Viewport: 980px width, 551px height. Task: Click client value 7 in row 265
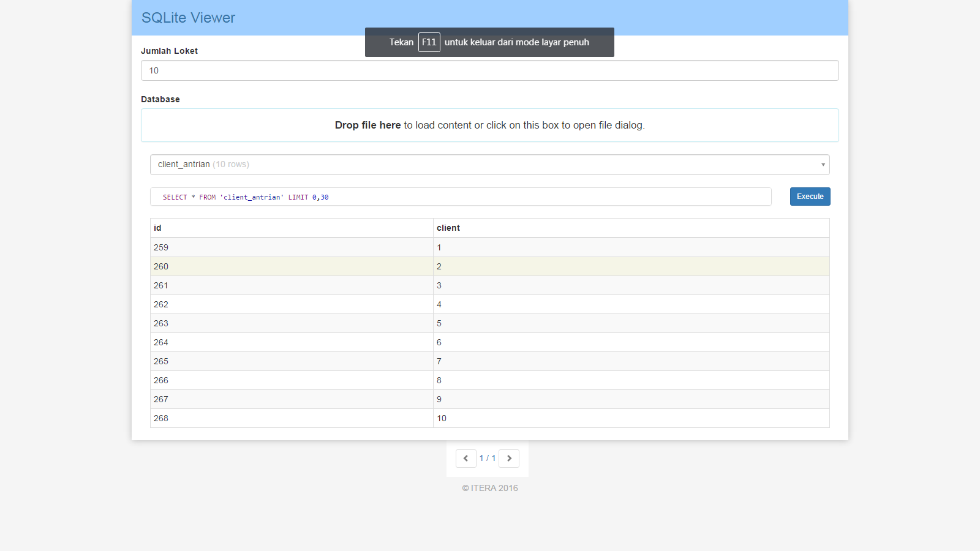click(631, 361)
